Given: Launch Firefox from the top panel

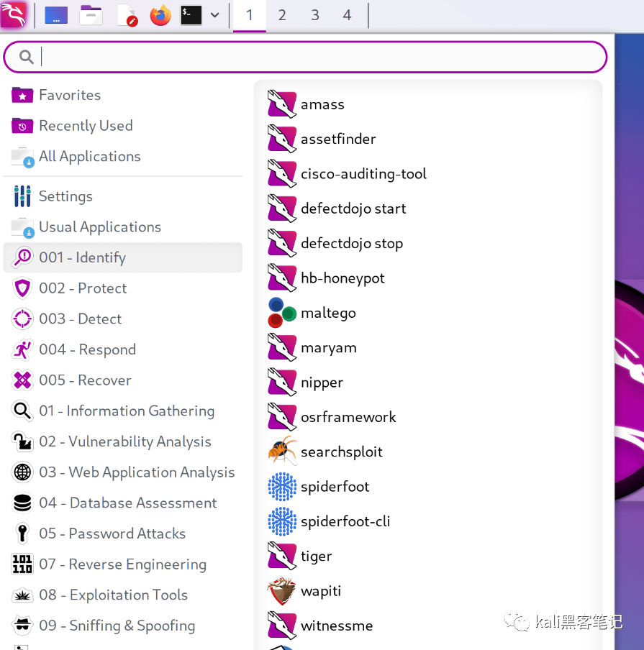Looking at the screenshot, I should tap(160, 15).
